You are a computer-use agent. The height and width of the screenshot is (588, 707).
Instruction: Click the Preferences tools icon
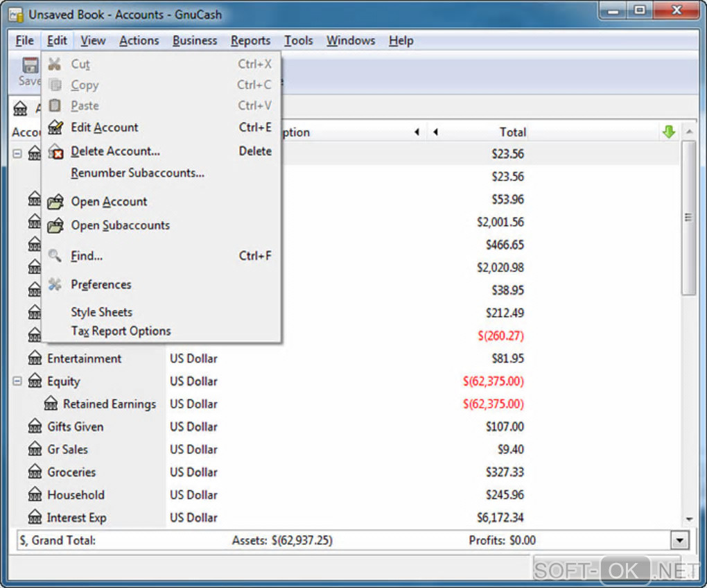pos(55,284)
